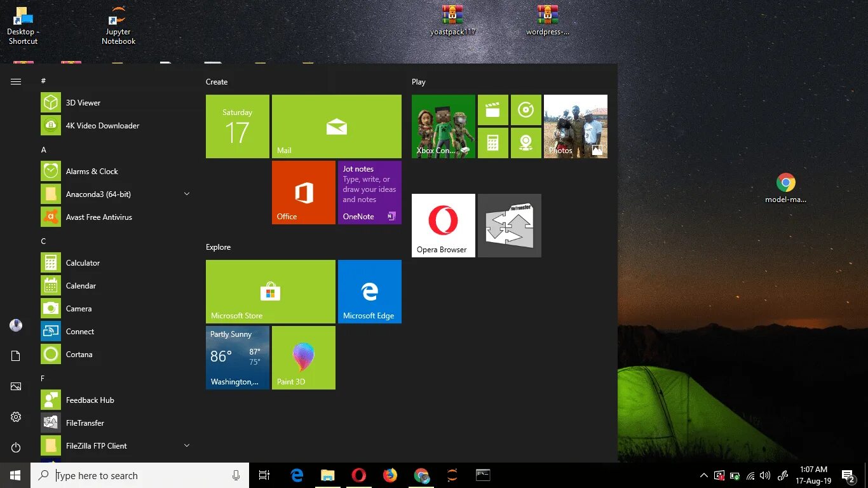Screen dimensions: 868x488
Task: Open Windows Ink Workspace pen icon
Action: 783,475
